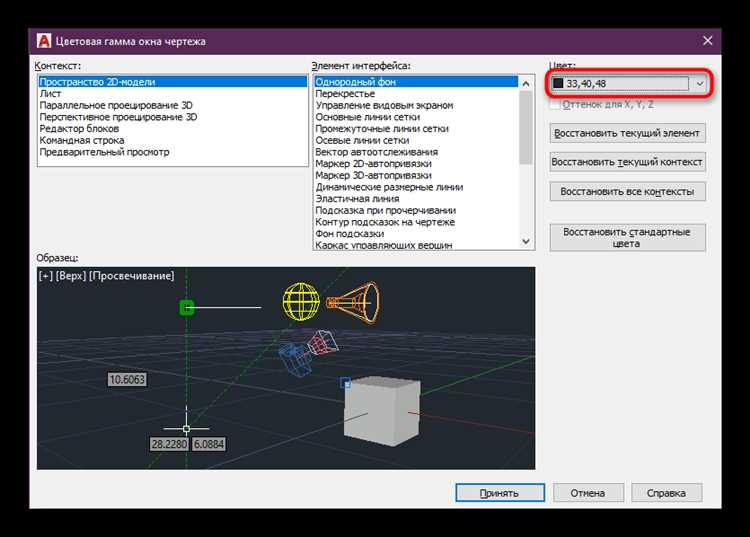The image size is (750, 537).
Task: Select Фон подсказки element
Action: coord(416,234)
